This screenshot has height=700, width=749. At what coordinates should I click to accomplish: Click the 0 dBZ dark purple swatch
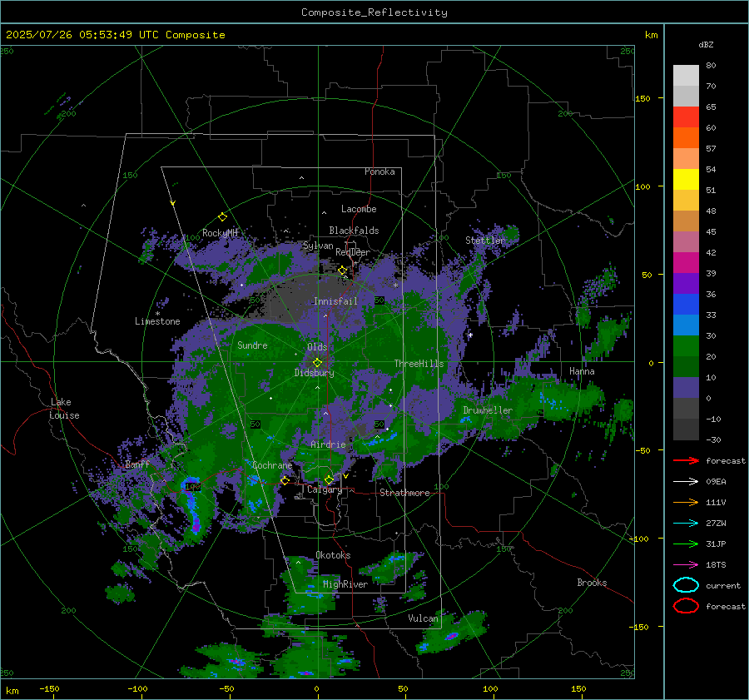686,387
